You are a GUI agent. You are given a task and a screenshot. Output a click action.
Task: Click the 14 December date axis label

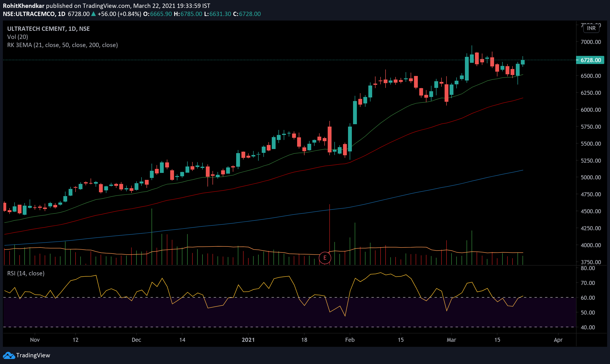tap(182, 340)
